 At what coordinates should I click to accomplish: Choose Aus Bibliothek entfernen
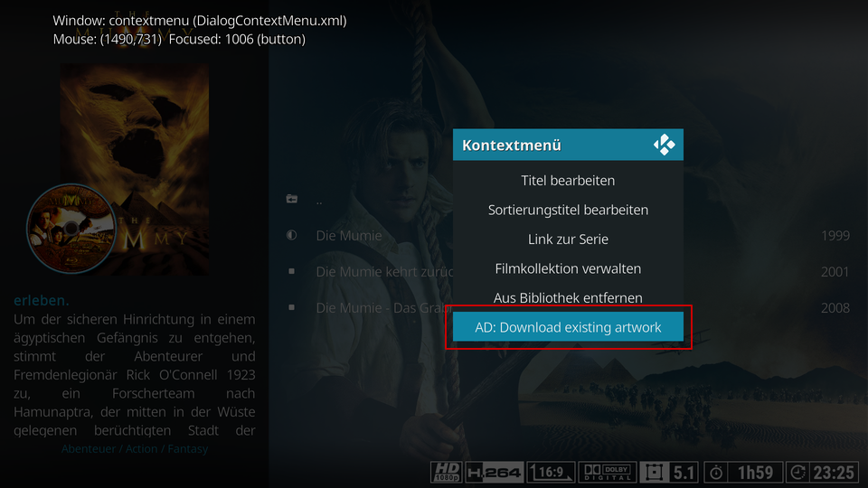(x=568, y=297)
